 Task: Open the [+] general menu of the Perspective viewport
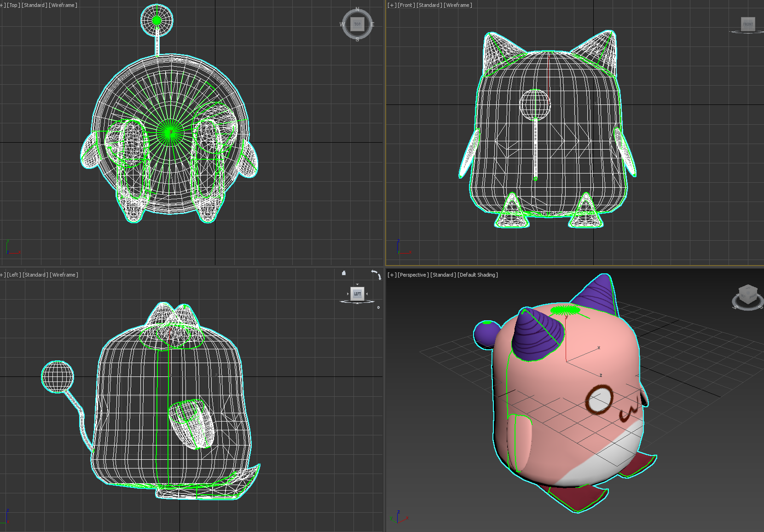point(392,275)
